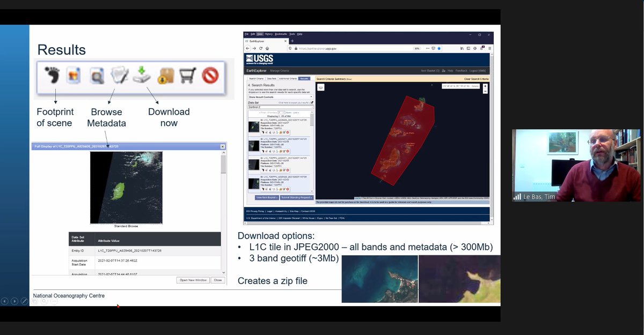644x335 pixels.
Task: Click the red exclude scene icon
Action: click(x=211, y=77)
